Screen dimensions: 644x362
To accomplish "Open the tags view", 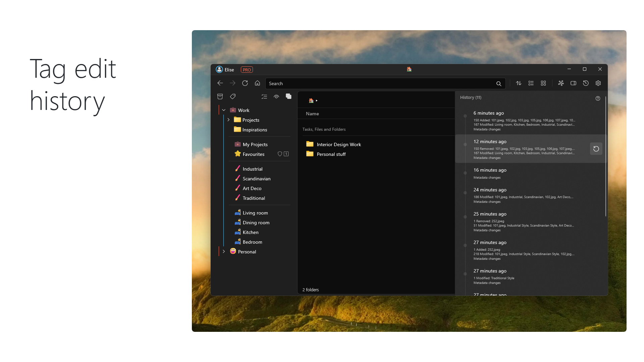I will pos(233,97).
